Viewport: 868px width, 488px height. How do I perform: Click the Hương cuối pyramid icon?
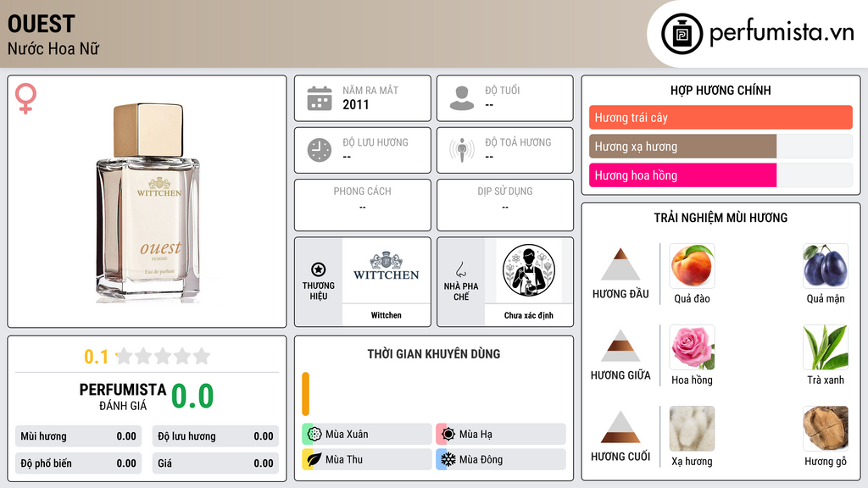pyautogui.click(x=620, y=427)
